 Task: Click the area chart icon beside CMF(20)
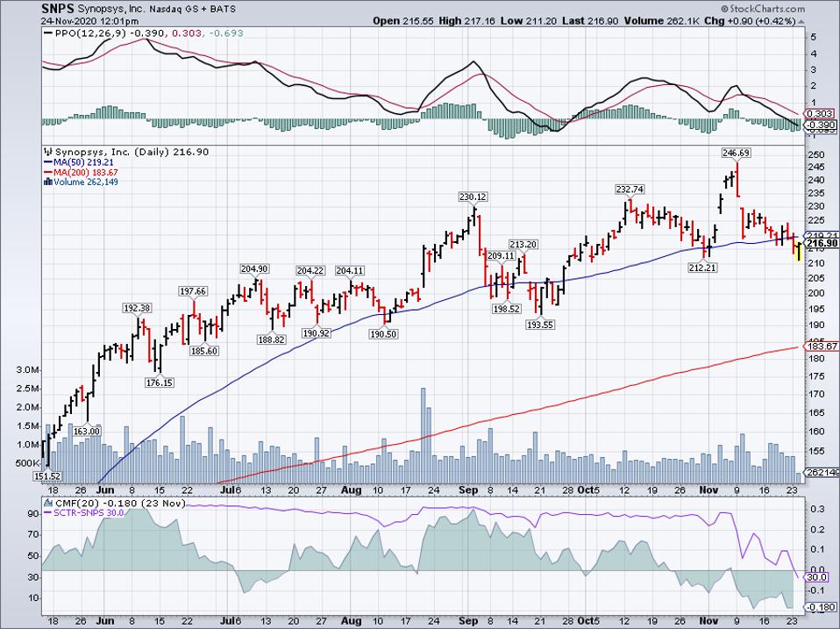coord(48,503)
